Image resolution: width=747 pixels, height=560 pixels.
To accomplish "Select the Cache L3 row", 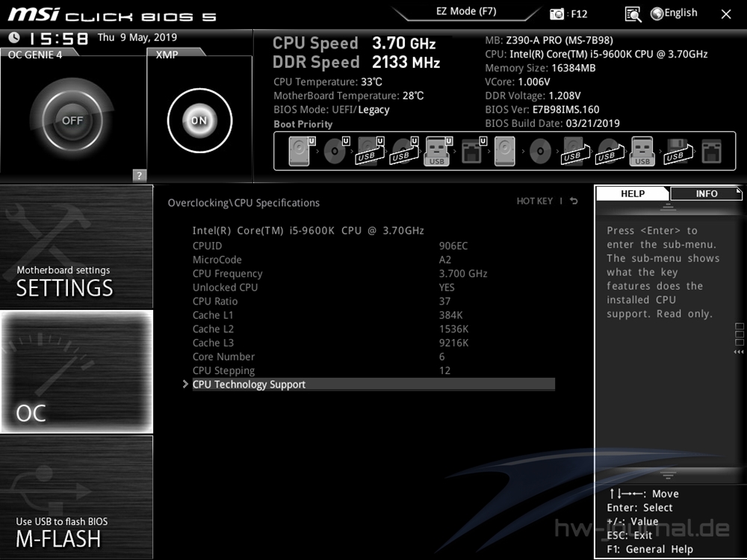I will pos(373,343).
